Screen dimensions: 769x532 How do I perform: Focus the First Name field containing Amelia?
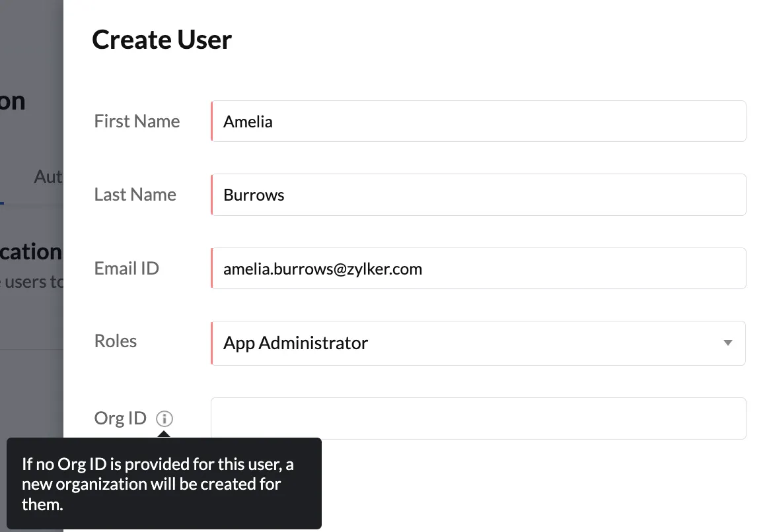pyautogui.click(x=479, y=121)
